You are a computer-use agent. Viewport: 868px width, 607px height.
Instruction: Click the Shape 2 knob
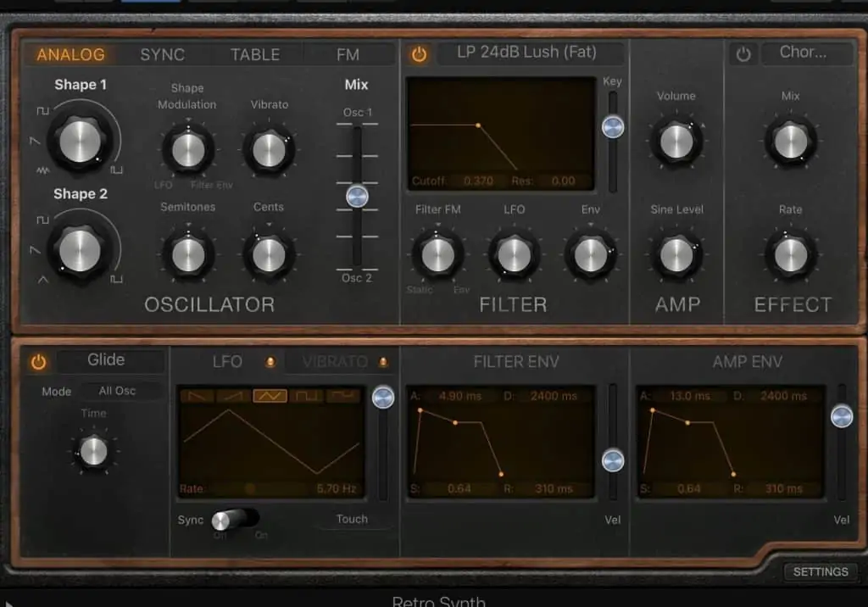click(81, 250)
